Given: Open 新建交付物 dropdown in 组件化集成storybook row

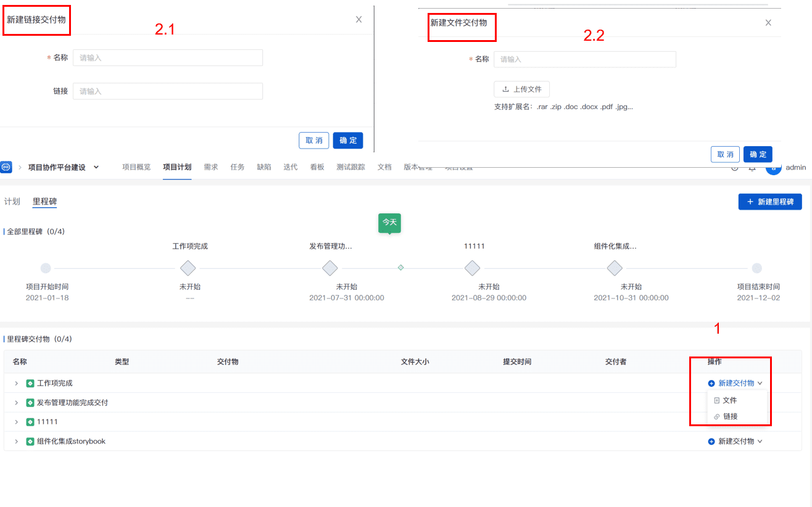Looking at the screenshot, I should (735, 442).
